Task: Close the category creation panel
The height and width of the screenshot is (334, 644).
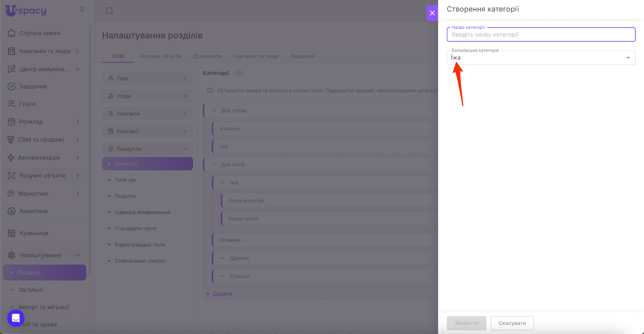Action: 432,13
